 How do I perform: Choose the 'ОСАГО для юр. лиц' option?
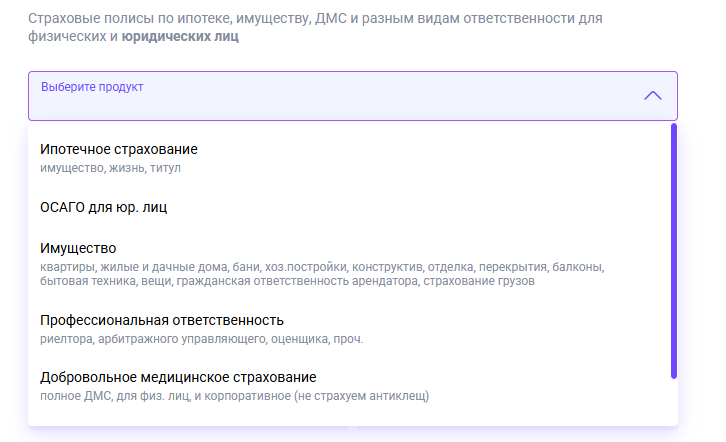tap(103, 207)
